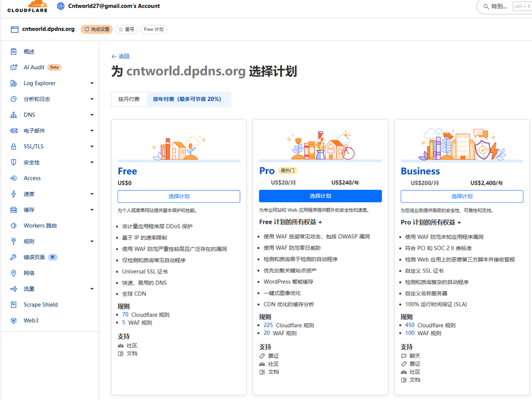Click the globe icon beside account name
The width and height of the screenshot is (532, 400).
point(61,6)
